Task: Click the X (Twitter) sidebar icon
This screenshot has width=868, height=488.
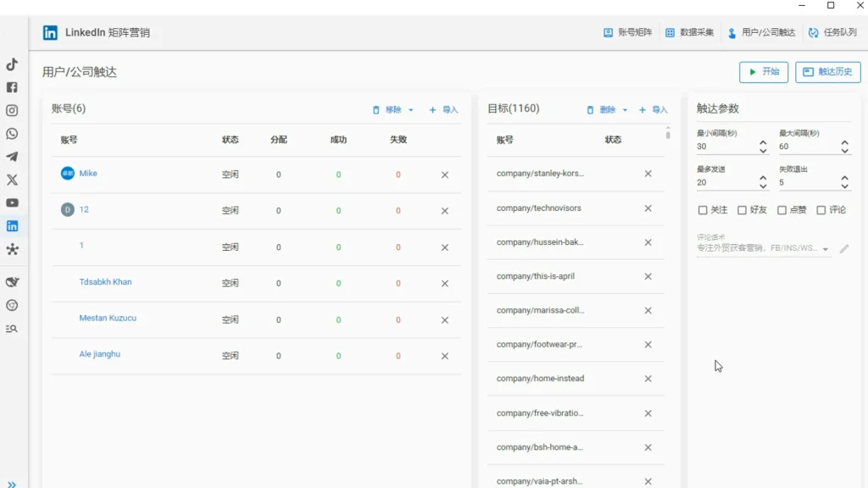Action: click(12, 180)
